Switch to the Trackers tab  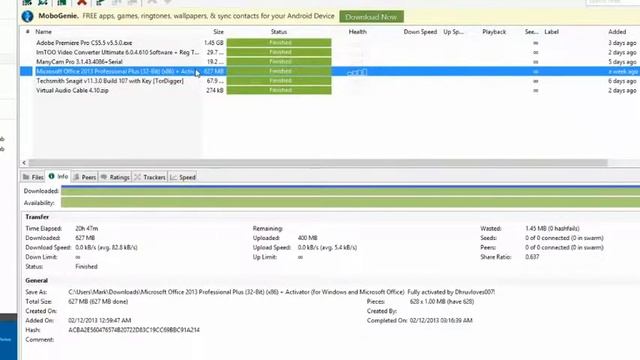[x=150, y=177]
